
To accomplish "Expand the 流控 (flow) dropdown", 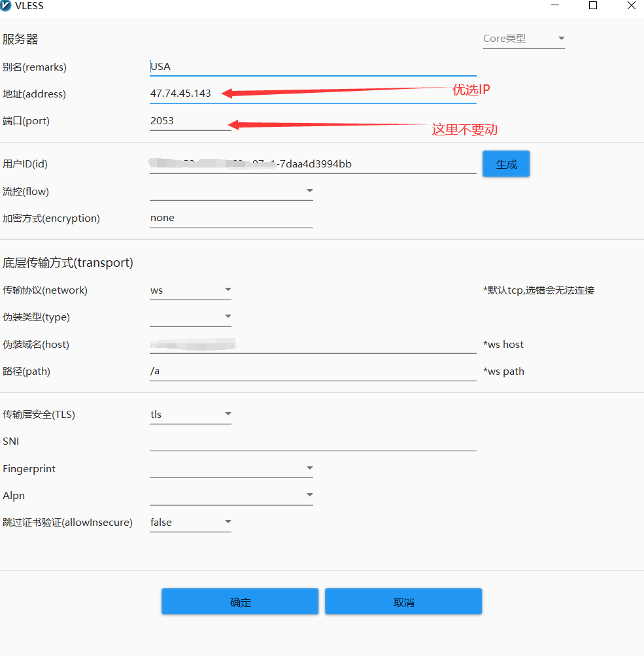I will tap(231, 191).
